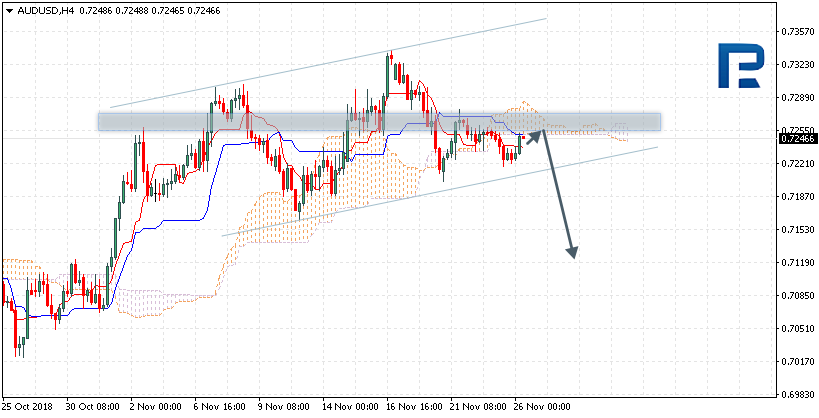
Task: Click the AUDUSD,H4 symbol label
Action: pyautogui.click(x=46, y=10)
